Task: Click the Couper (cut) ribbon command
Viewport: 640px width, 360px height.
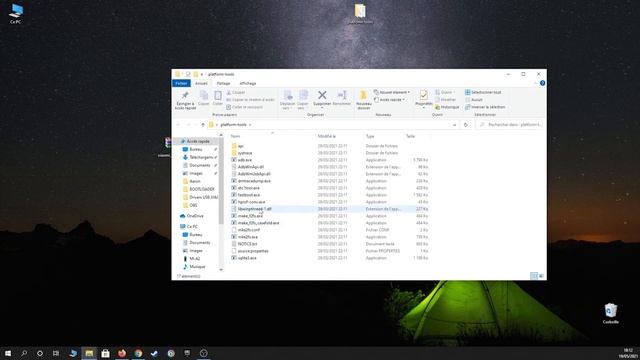Action: click(236, 93)
